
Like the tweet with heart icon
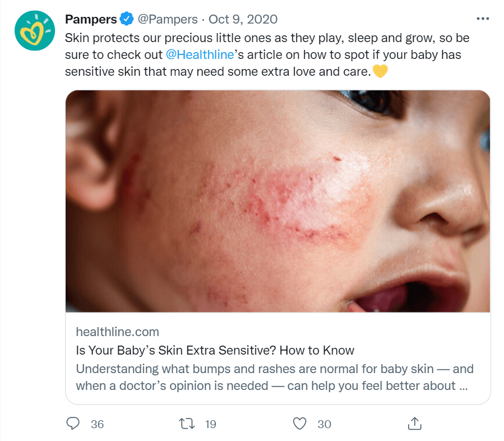300,424
